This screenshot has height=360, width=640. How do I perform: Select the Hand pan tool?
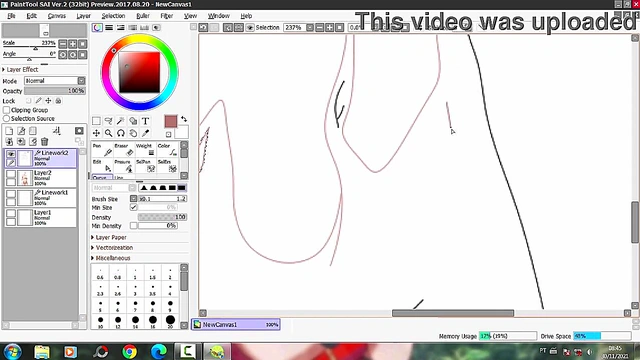(x=133, y=133)
